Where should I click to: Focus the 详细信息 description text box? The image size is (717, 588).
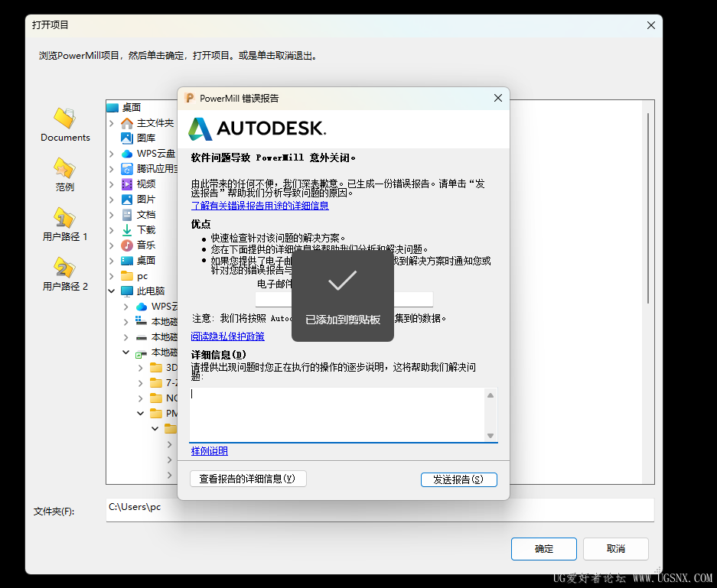point(337,415)
